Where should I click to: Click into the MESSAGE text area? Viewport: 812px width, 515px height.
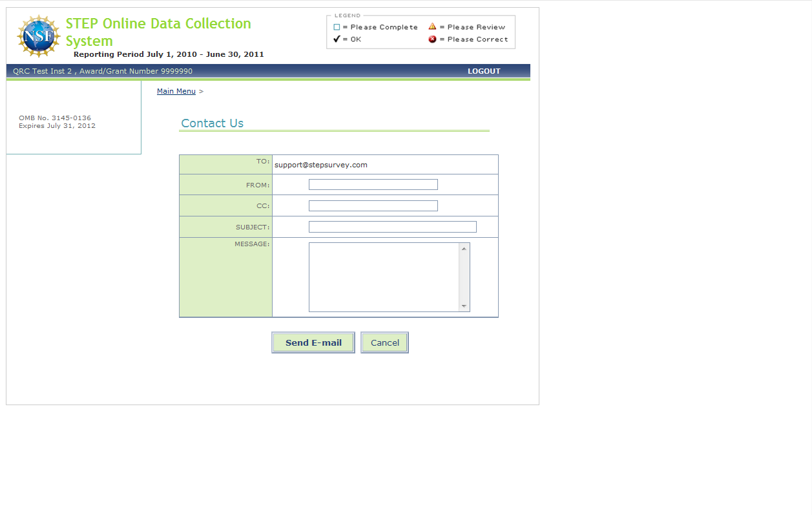[384, 277]
